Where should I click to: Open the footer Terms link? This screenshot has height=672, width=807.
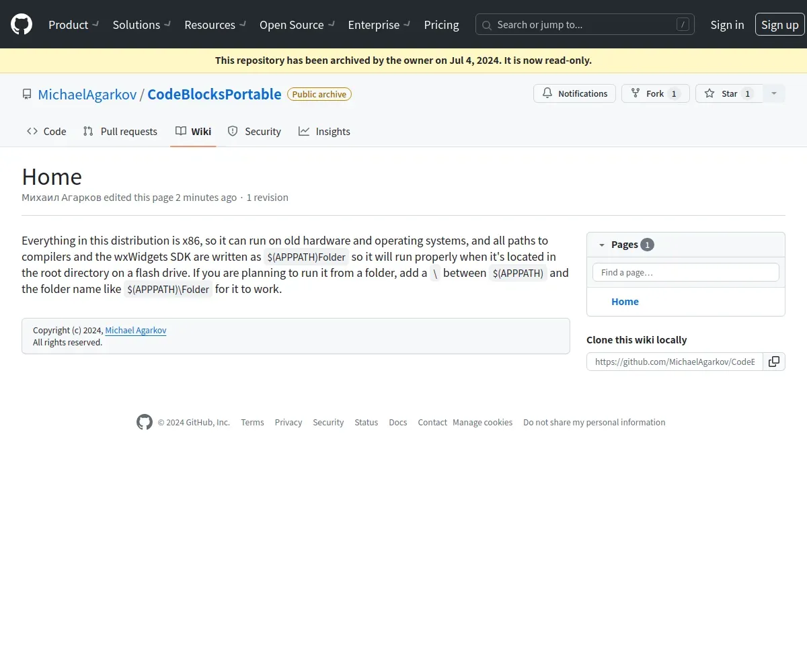tap(252, 423)
